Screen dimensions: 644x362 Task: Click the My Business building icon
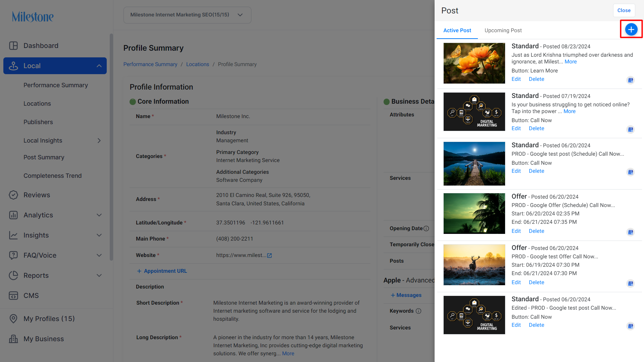pos(13,339)
